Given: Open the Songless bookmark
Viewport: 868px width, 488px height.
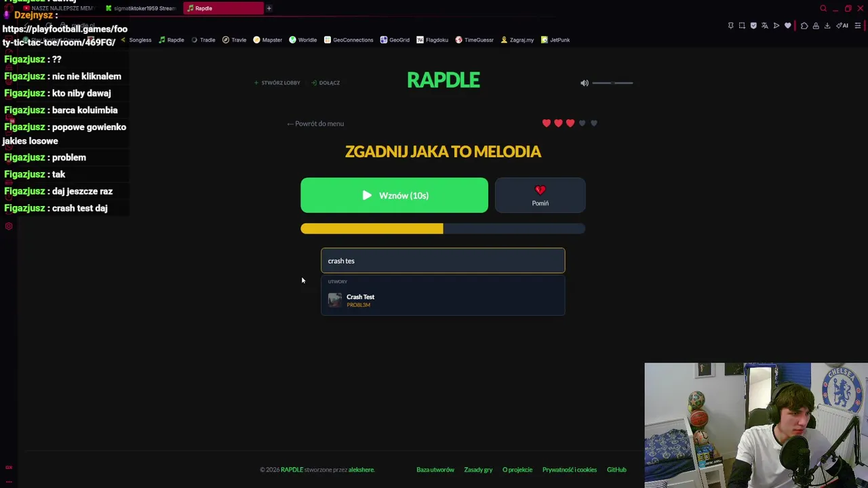Looking at the screenshot, I should 136,40.
